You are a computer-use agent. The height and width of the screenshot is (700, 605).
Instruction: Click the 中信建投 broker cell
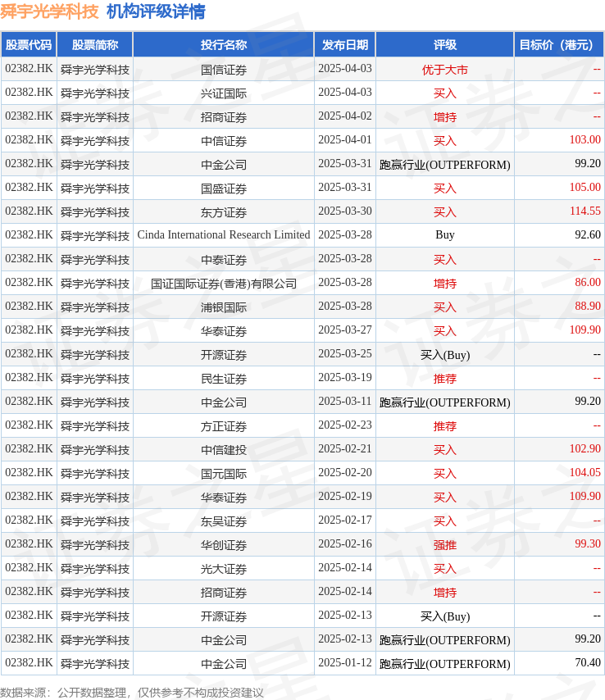(224, 450)
